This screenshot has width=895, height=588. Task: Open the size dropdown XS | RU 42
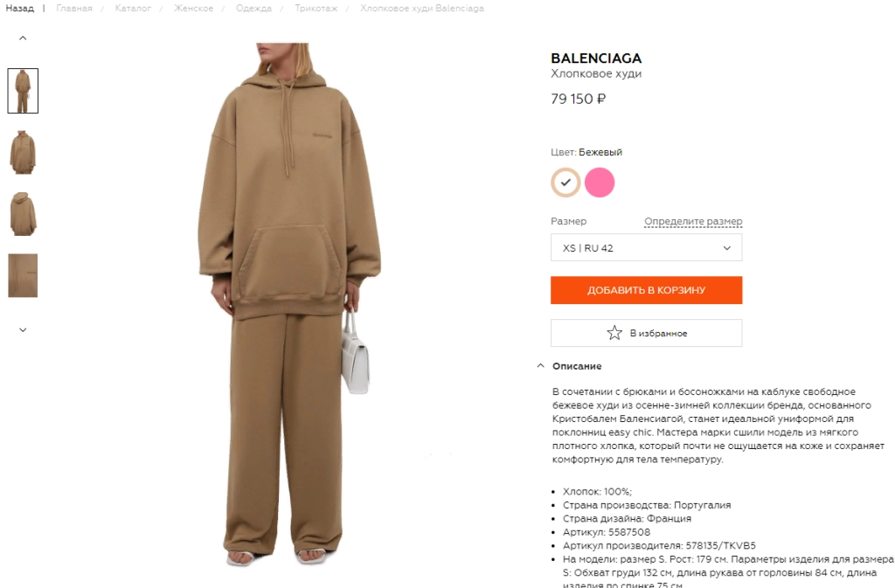tap(646, 247)
